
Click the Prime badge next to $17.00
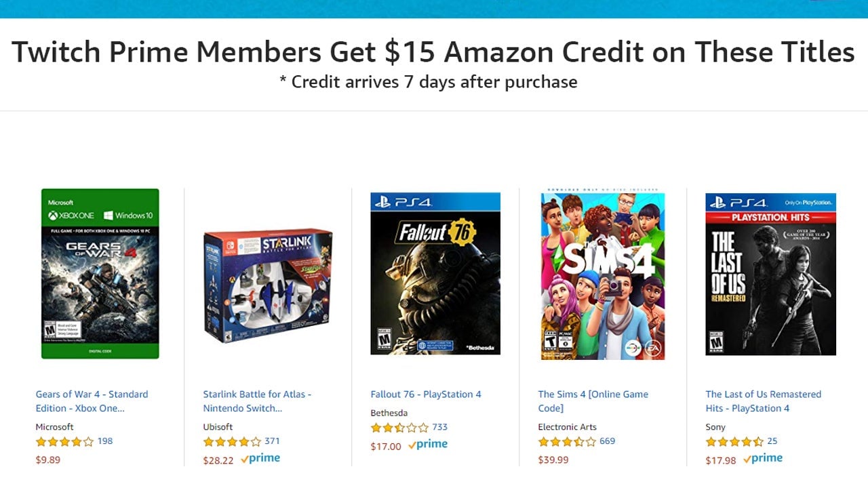click(428, 445)
